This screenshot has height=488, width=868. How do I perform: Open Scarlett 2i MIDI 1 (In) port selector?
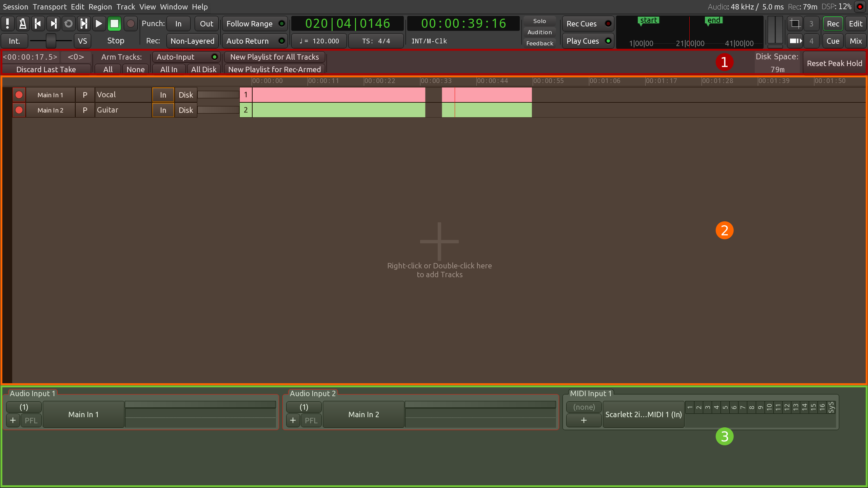pos(644,414)
